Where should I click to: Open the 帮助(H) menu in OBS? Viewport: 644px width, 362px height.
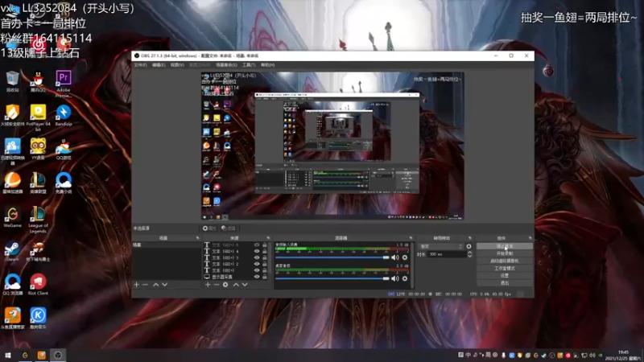tap(267, 65)
